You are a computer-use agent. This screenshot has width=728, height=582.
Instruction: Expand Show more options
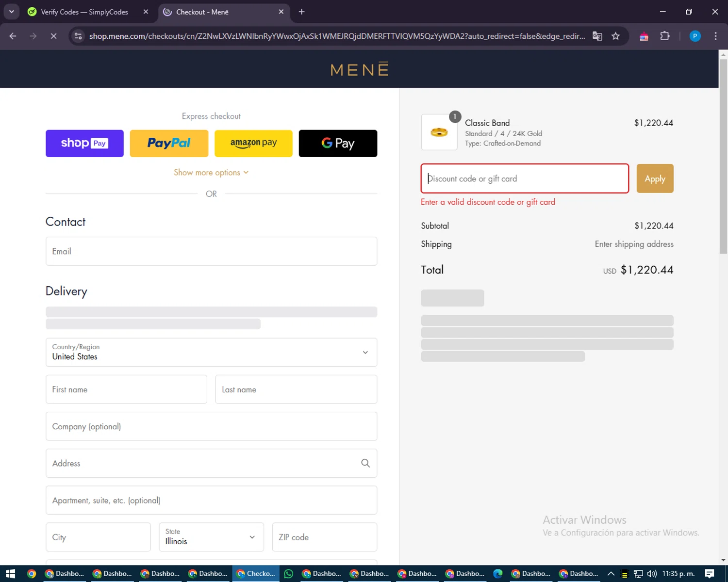coord(211,173)
